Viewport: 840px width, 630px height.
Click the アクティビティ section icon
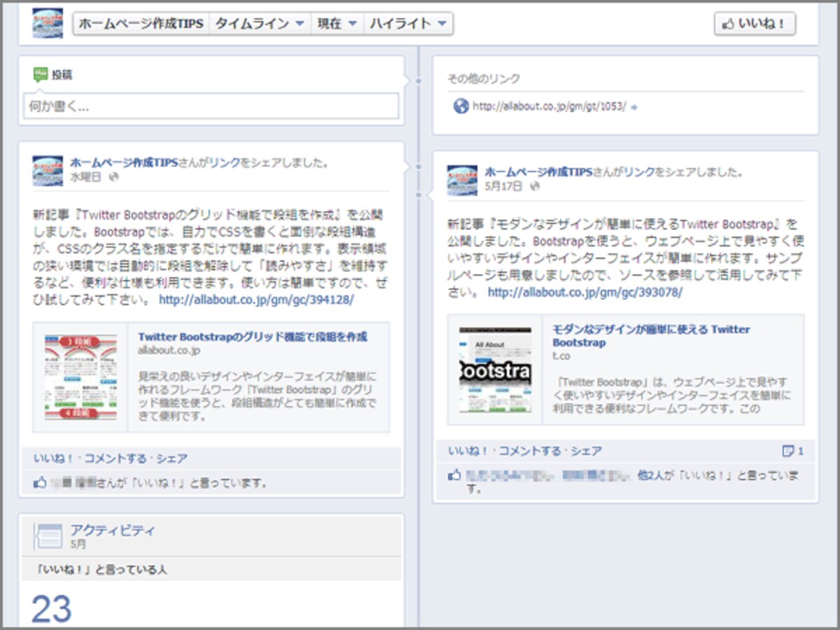tap(48, 536)
